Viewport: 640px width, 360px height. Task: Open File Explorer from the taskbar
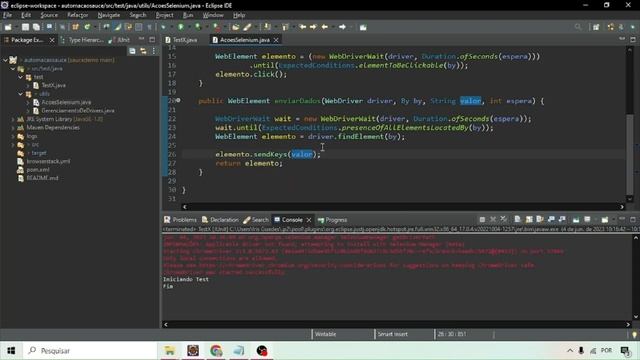(169, 351)
